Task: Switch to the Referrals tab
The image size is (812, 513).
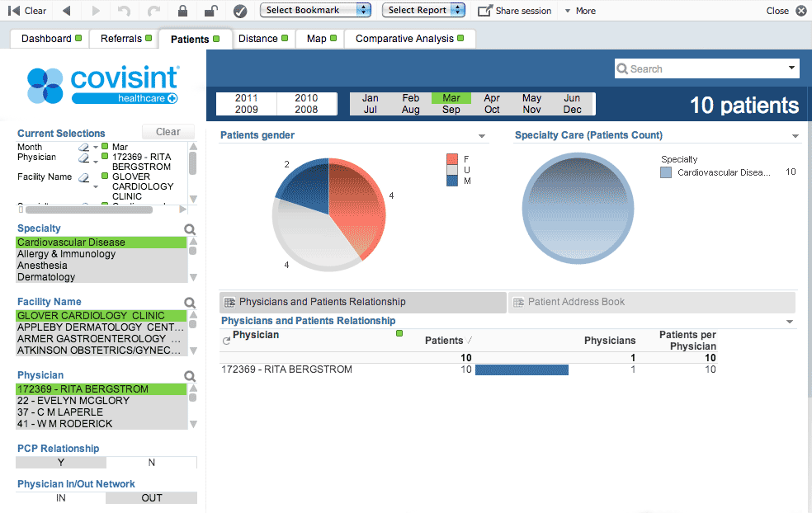Action: (x=122, y=38)
